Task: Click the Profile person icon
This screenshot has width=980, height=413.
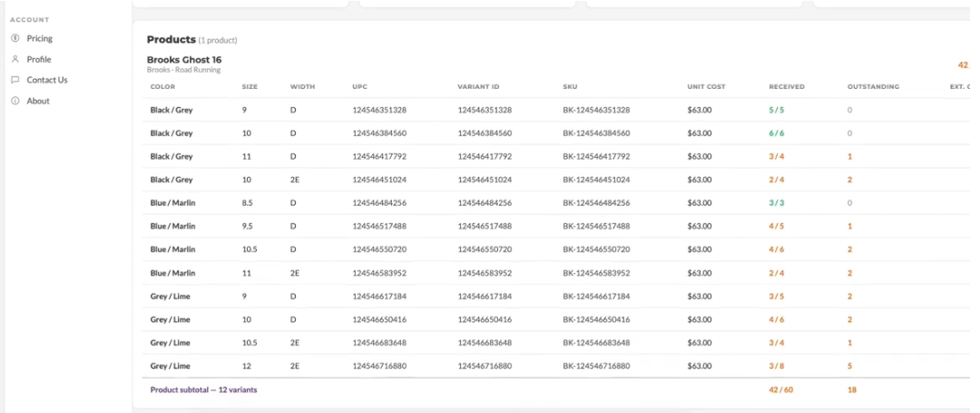Action: click(15, 59)
